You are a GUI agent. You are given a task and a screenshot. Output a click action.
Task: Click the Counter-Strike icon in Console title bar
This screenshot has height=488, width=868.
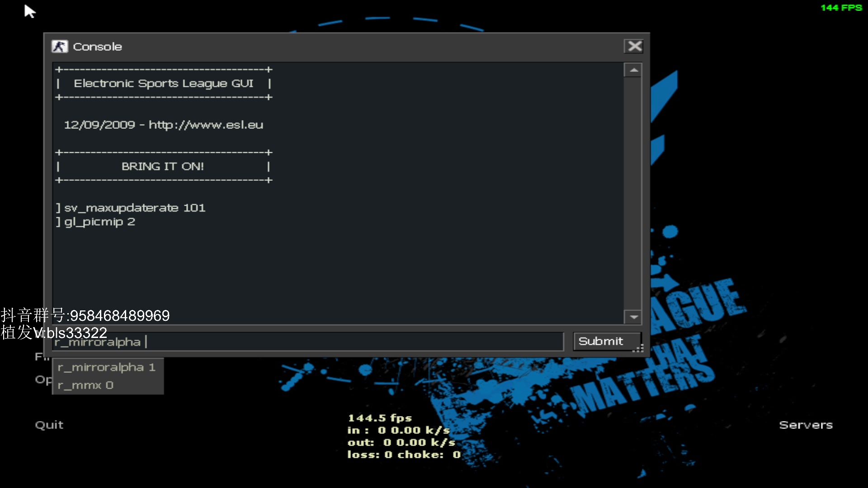[59, 47]
